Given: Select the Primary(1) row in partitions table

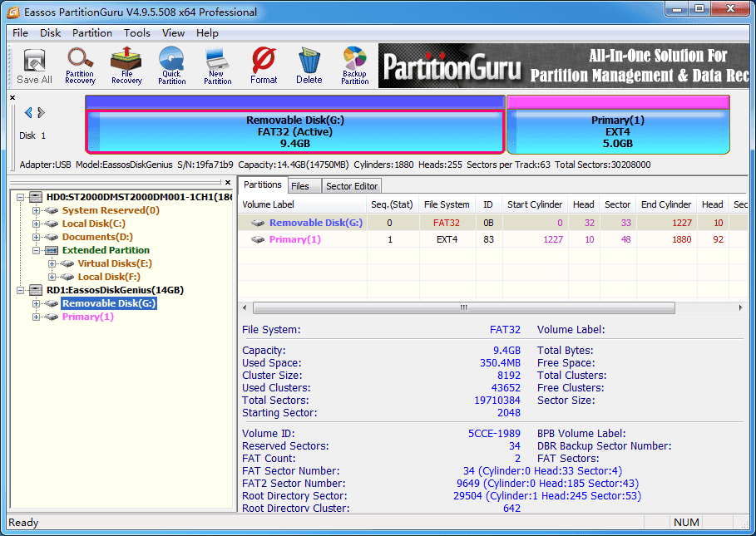Looking at the screenshot, I should [x=294, y=239].
